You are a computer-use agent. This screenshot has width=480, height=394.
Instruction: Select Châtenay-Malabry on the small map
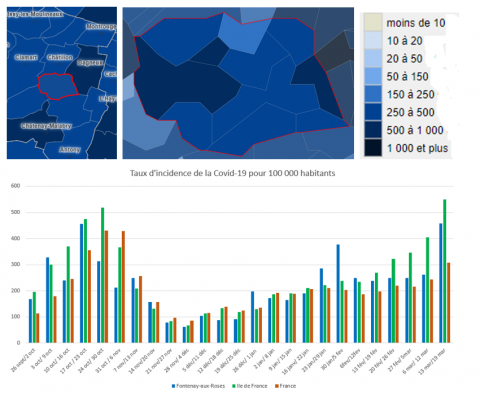46,126
